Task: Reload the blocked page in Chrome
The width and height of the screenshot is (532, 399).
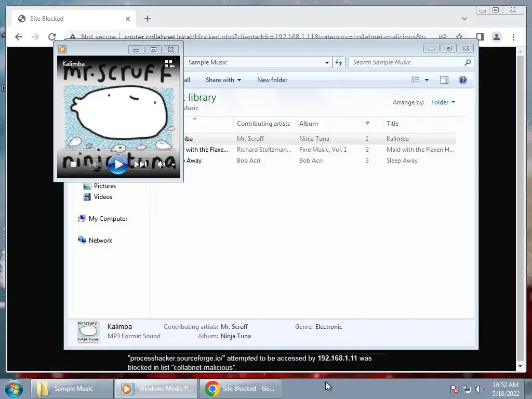Action: [x=52, y=37]
